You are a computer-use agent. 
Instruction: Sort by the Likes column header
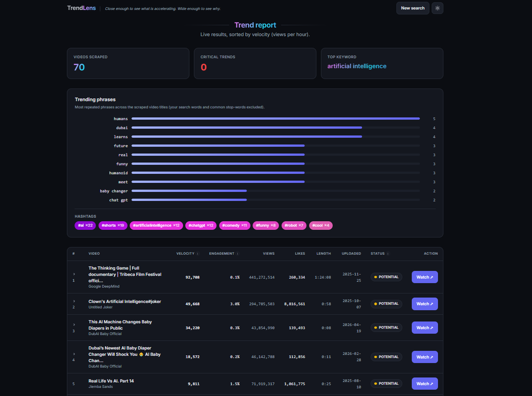pyautogui.click(x=300, y=254)
